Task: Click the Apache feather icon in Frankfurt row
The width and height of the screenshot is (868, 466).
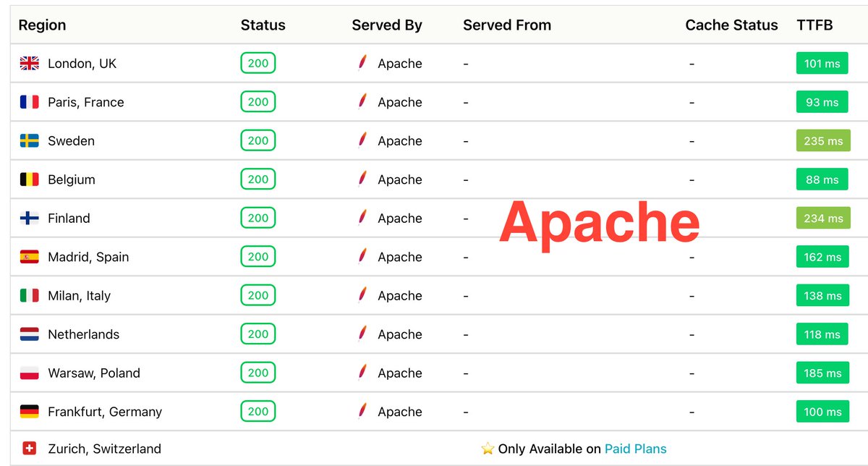Action: 362,411
